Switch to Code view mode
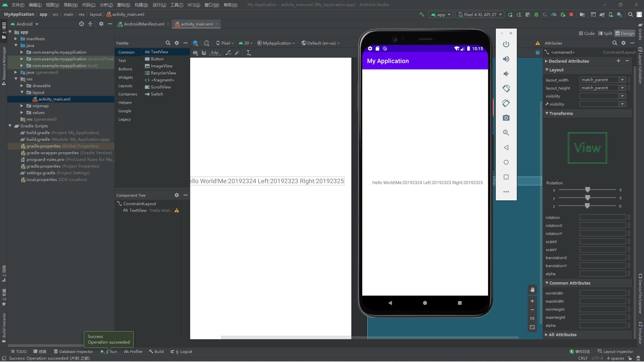644x362 pixels. tap(587, 33)
